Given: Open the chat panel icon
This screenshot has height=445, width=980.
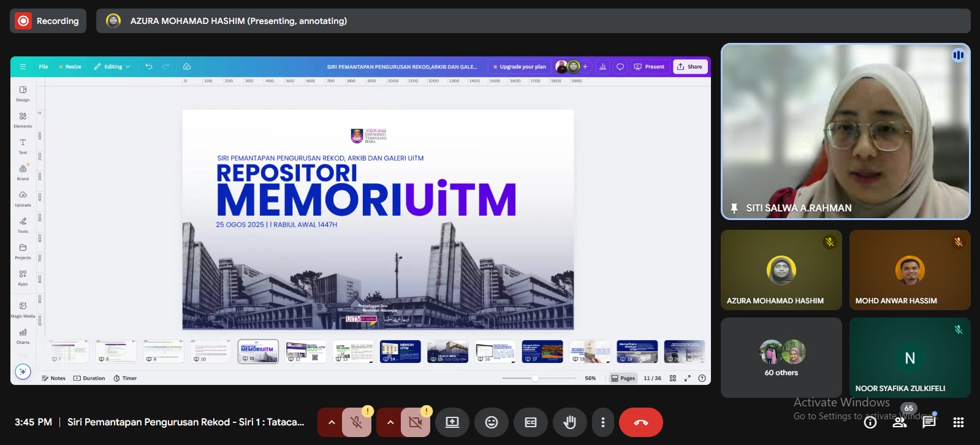Looking at the screenshot, I should pos(929,422).
